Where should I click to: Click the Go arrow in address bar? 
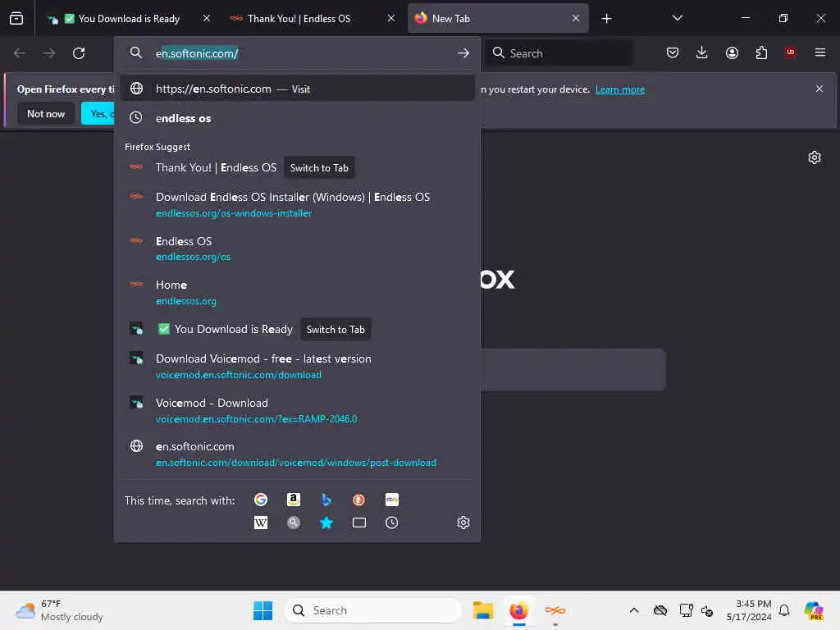click(463, 53)
